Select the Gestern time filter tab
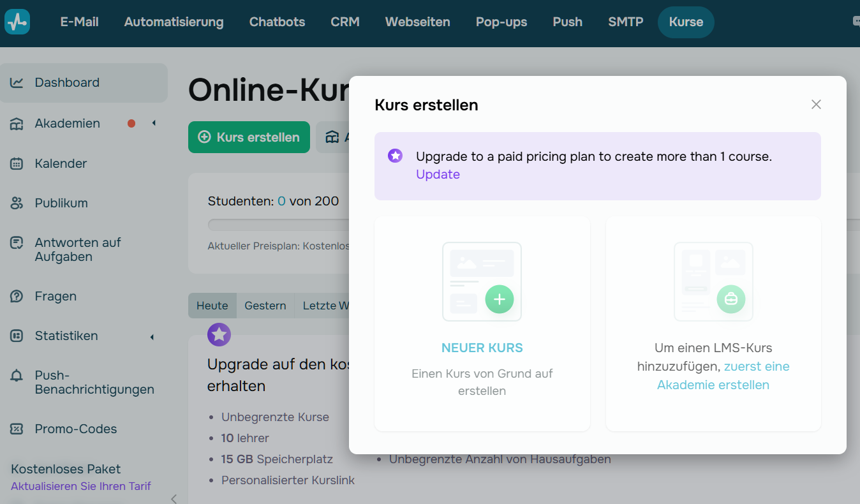The height and width of the screenshot is (504, 860). click(x=265, y=306)
